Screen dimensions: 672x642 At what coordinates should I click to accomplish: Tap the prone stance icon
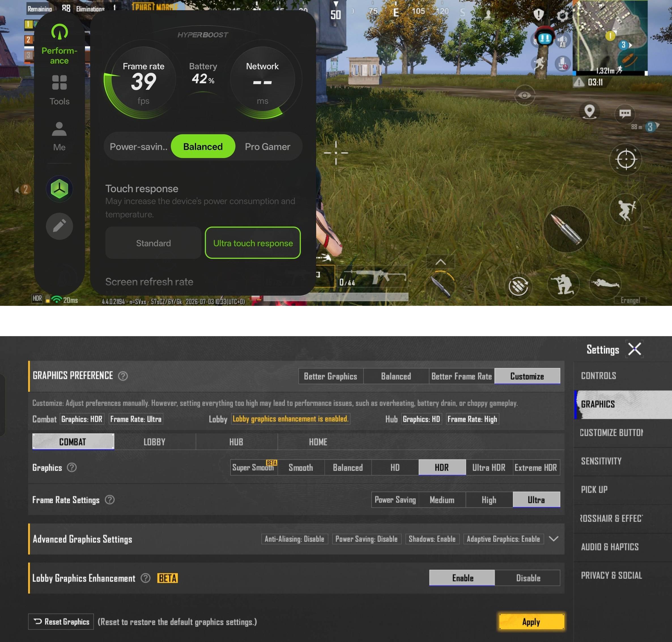point(605,283)
